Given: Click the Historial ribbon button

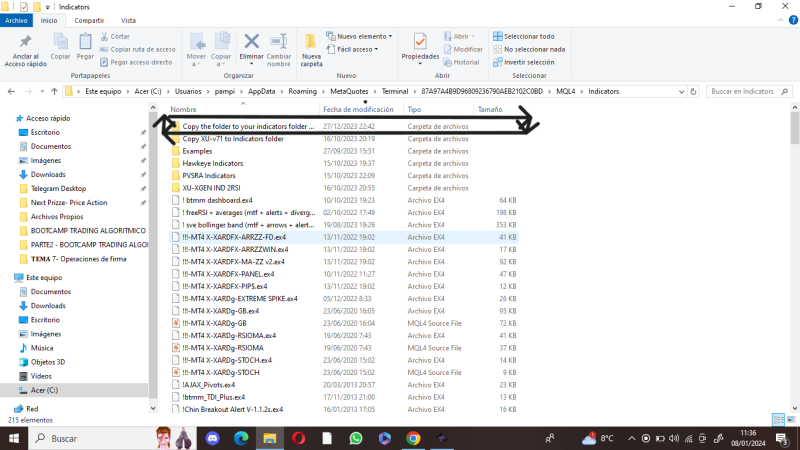Looking at the screenshot, I should tap(461, 62).
